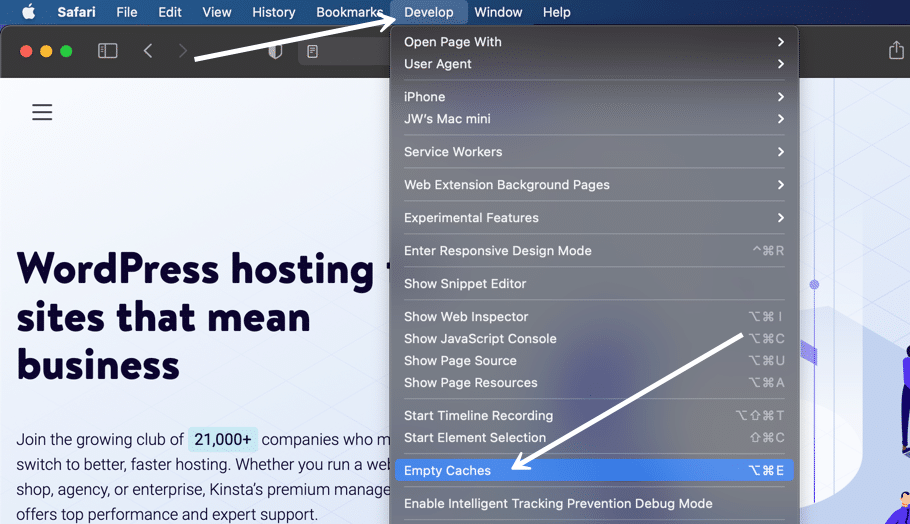Click the Share icon in toolbar
The height and width of the screenshot is (524, 910).
(896, 50)
